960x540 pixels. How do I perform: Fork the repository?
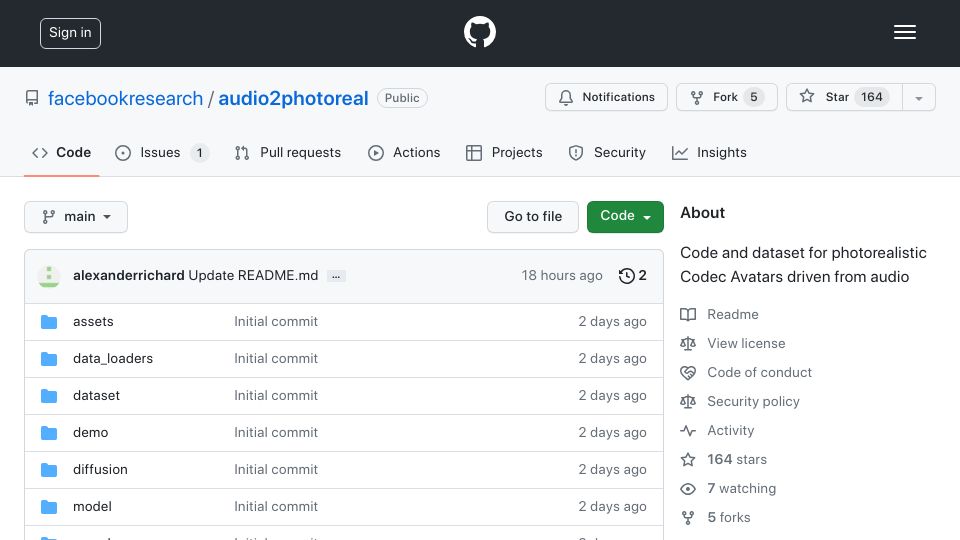(x=727, y=97)
